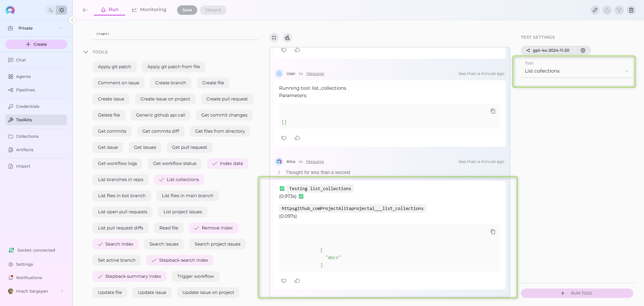Click the Testing list_collections label
The height and width of the screenshot is (306, 644).
(320, 189)
